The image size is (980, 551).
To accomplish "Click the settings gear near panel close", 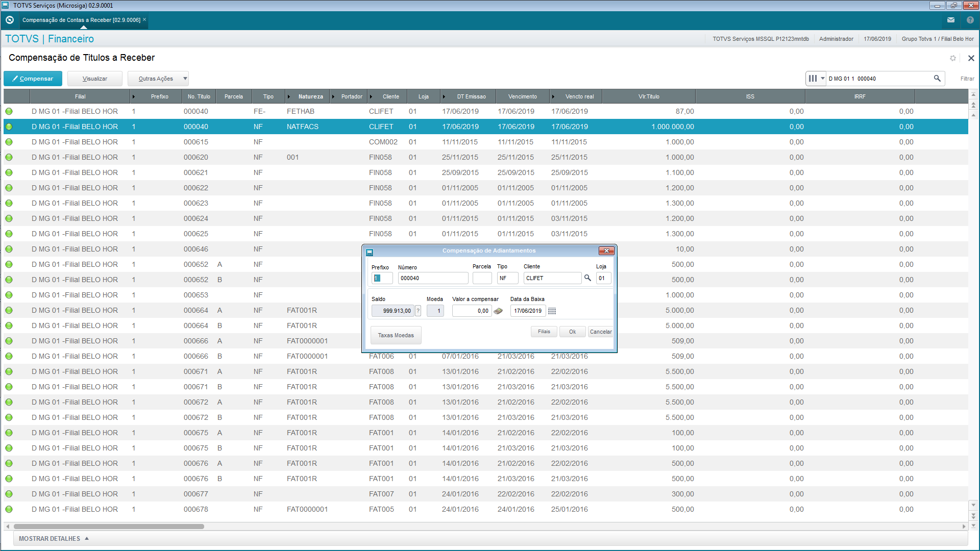I will [953, 58].
